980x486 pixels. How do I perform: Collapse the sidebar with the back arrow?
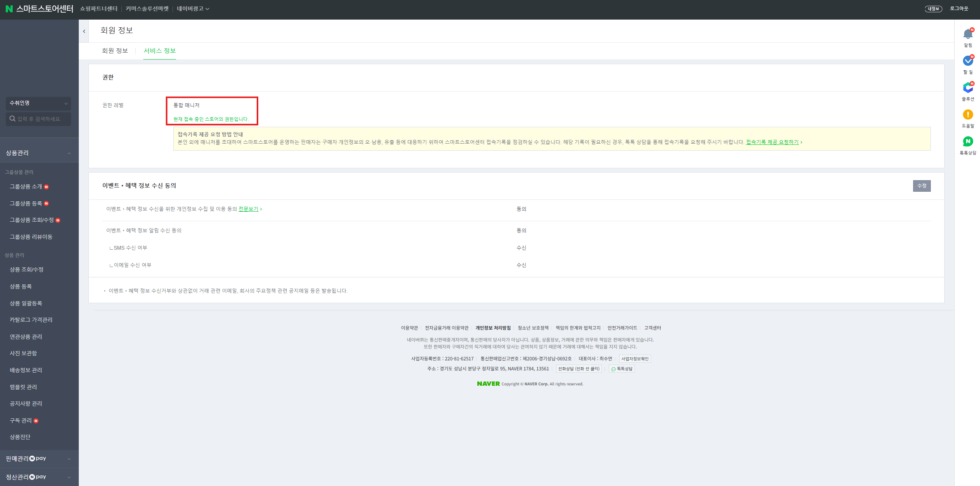84,31
